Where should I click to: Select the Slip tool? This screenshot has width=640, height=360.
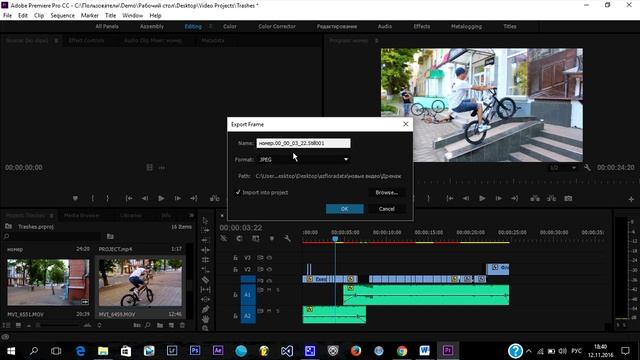click(x=205, y=289)
